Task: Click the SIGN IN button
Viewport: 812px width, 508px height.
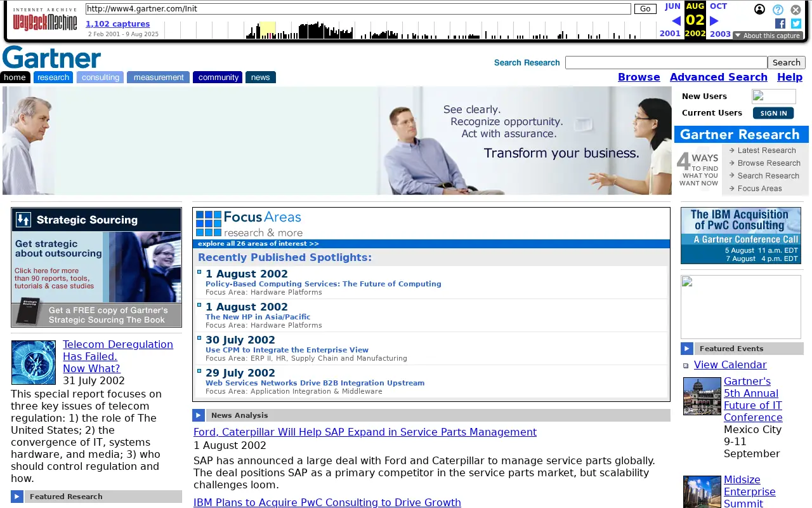Action: (x=773, y=113)
